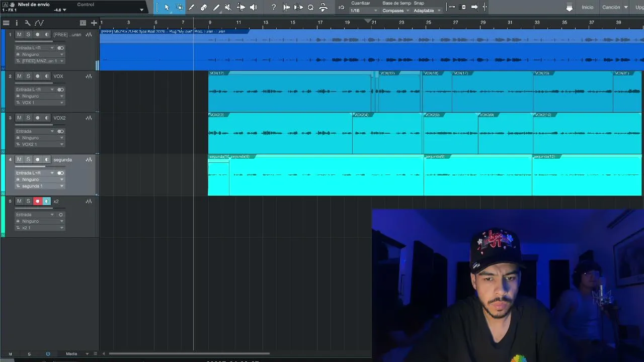The height and width of the screenshot is (362, 644).
Task: Mute the x2 track
Action: 19,202
